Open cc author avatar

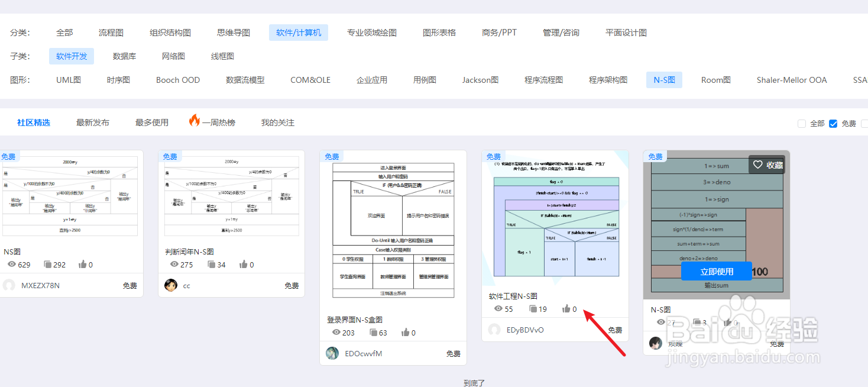[171, 285]
